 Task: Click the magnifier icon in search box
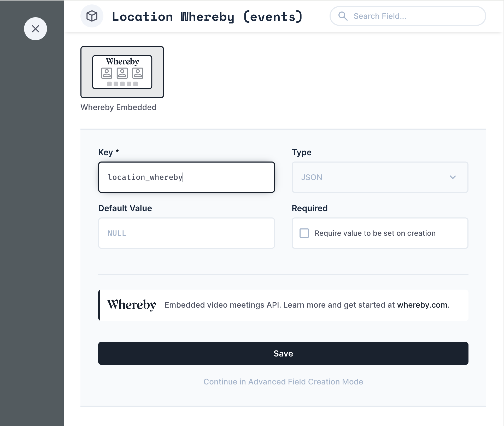click(x=343, y=16)
